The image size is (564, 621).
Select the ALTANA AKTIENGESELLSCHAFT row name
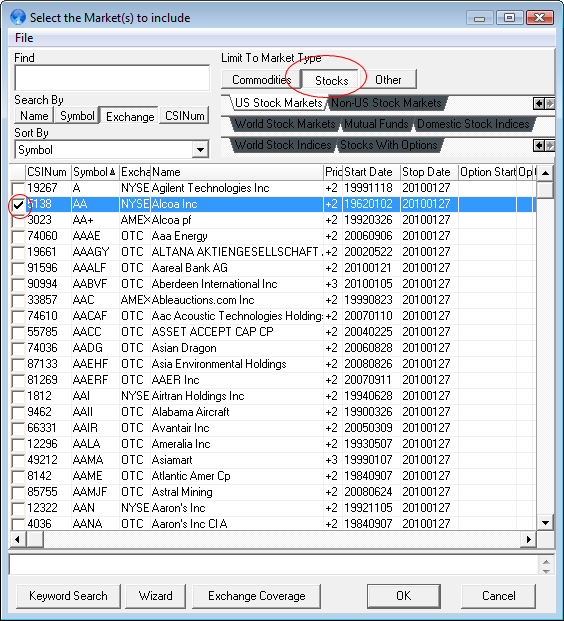236,252
